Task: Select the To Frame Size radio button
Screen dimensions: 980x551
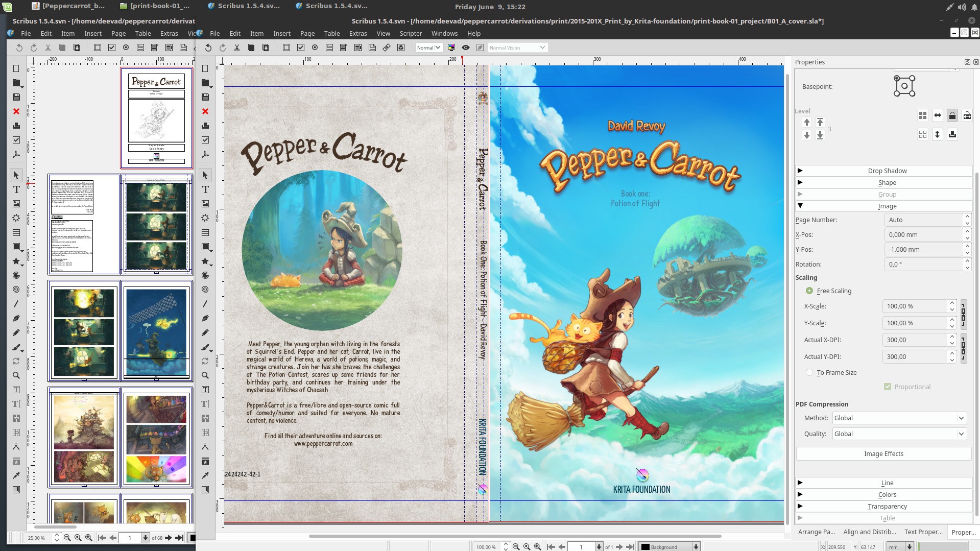Action: (x=809, y=372)
